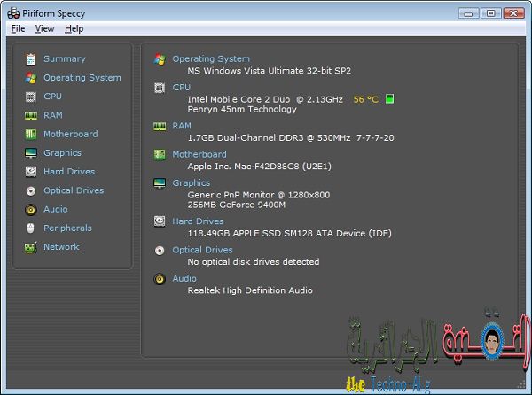
Task: Open Hard Drives sidebar entry
Action: 69,172
